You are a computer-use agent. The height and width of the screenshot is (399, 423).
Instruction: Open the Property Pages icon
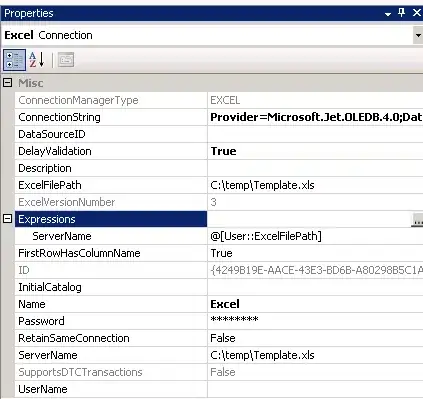[x=66, y=60]
